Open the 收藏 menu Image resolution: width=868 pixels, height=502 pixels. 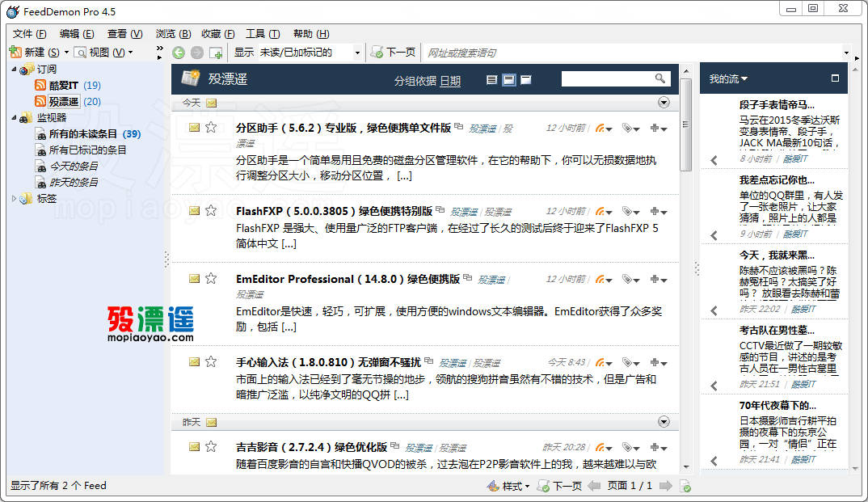point(217,34)
